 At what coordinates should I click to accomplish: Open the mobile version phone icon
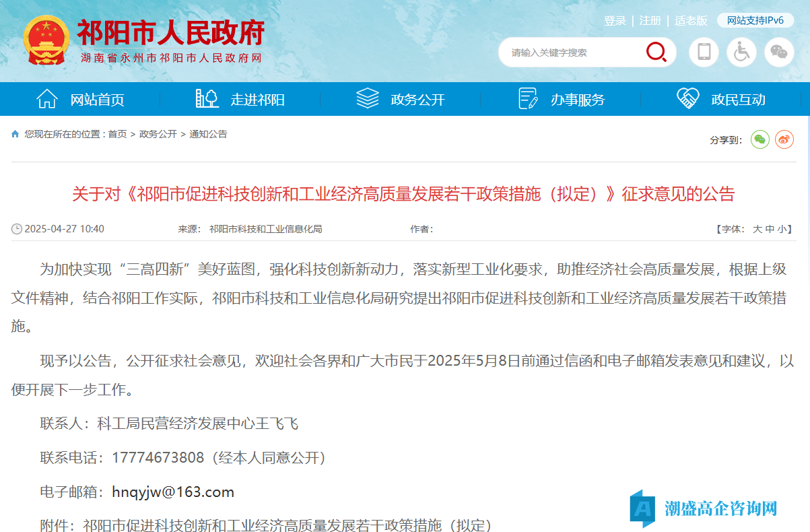[704, 52]
